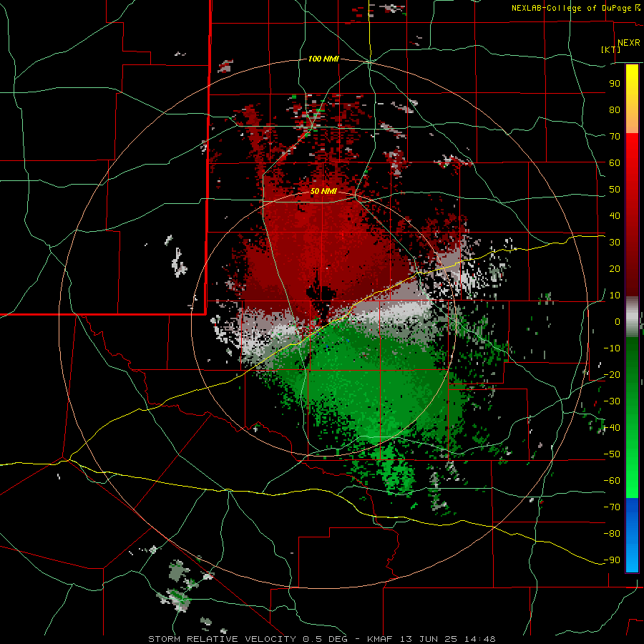644x644 pixels.
Task: Click the "NEXR" label above the color bar
Action: coord(629,43)
